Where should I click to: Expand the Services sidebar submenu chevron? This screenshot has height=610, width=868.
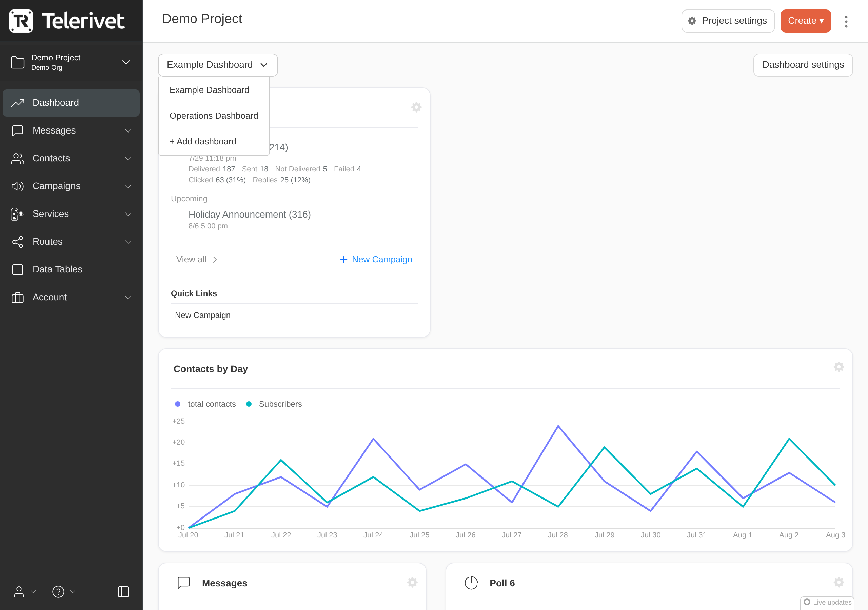click(x=128, y=214)
